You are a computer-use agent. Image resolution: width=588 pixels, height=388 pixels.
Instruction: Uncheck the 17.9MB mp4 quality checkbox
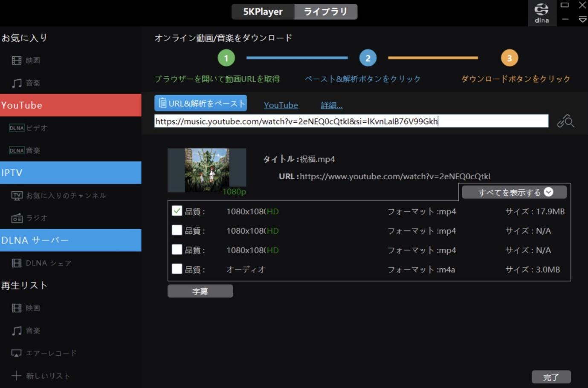pyautogui.click(x=177, y=211)
